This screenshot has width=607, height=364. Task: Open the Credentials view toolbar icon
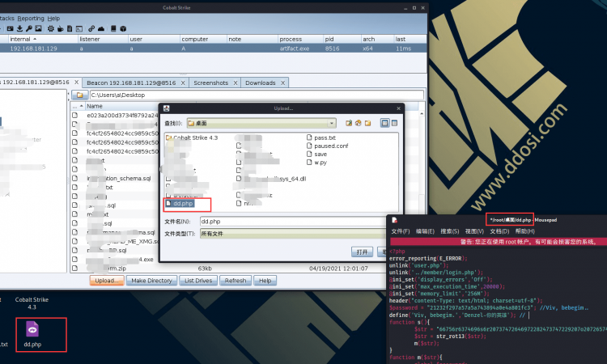point(10,28)
